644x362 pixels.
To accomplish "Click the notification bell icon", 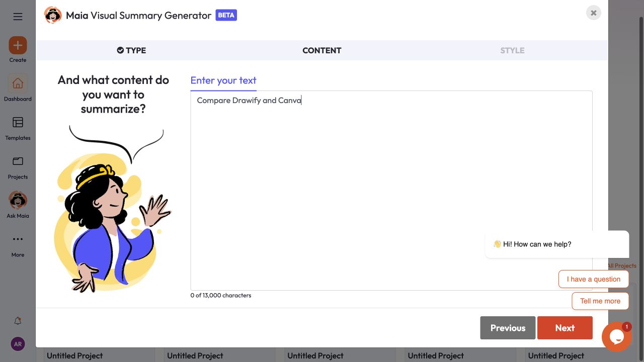I will (18, 321).
